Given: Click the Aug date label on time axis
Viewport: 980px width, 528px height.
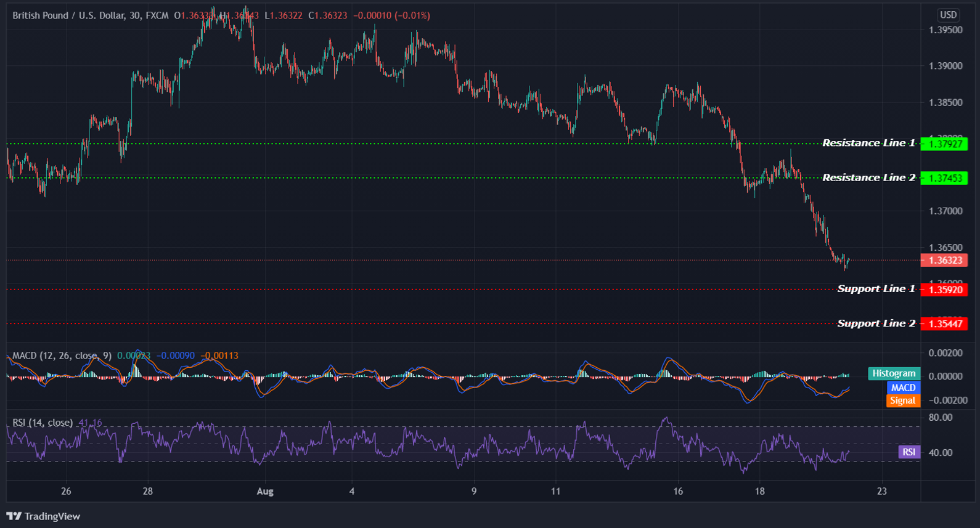Looking at the screenshot, I should pyautogui.click(x=265, y=491).
